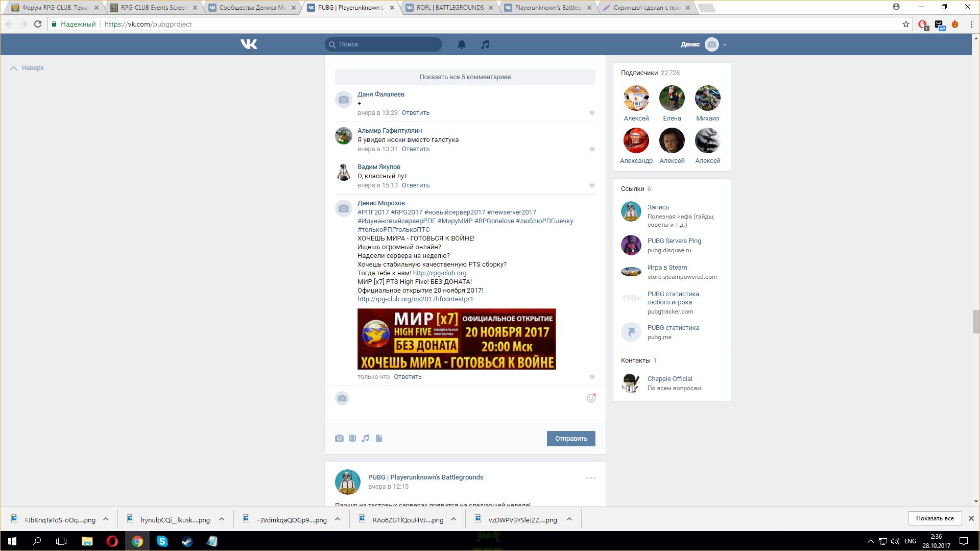Attach a document to the comment
The width and height of the screenshot is (980, 551).
click(379, 438)
